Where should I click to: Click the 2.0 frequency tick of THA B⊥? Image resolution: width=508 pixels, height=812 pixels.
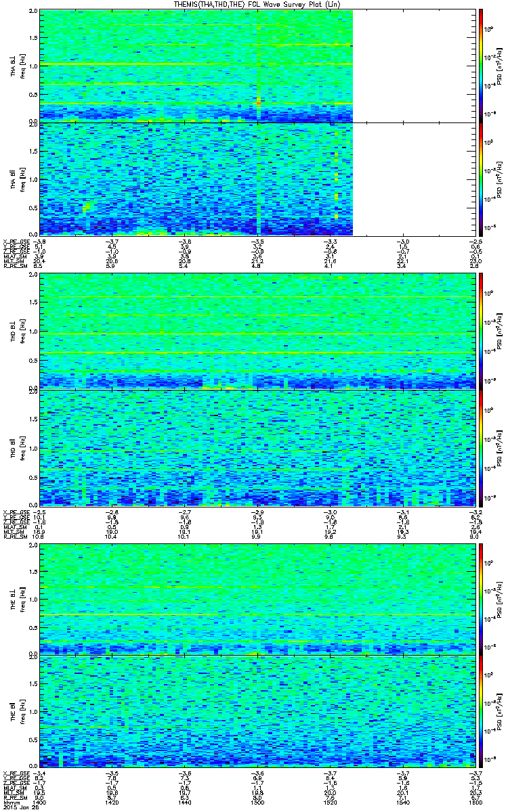(x=33, y=12)
